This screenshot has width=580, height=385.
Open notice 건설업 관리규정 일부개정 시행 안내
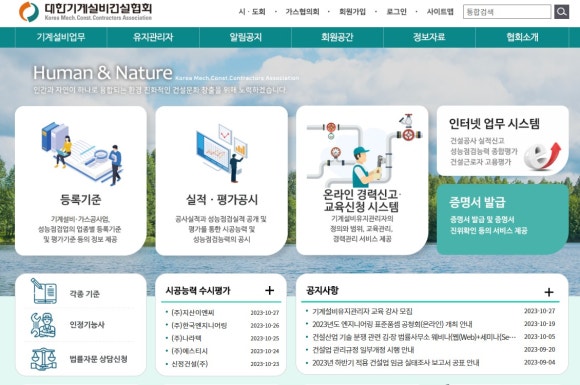[363, 349]
